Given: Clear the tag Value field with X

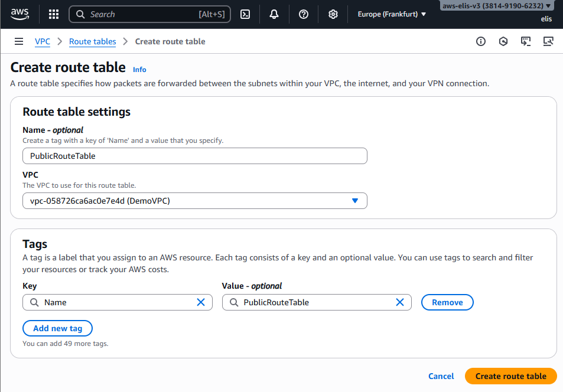Looking at the screenshot, I should pos(400,302).
